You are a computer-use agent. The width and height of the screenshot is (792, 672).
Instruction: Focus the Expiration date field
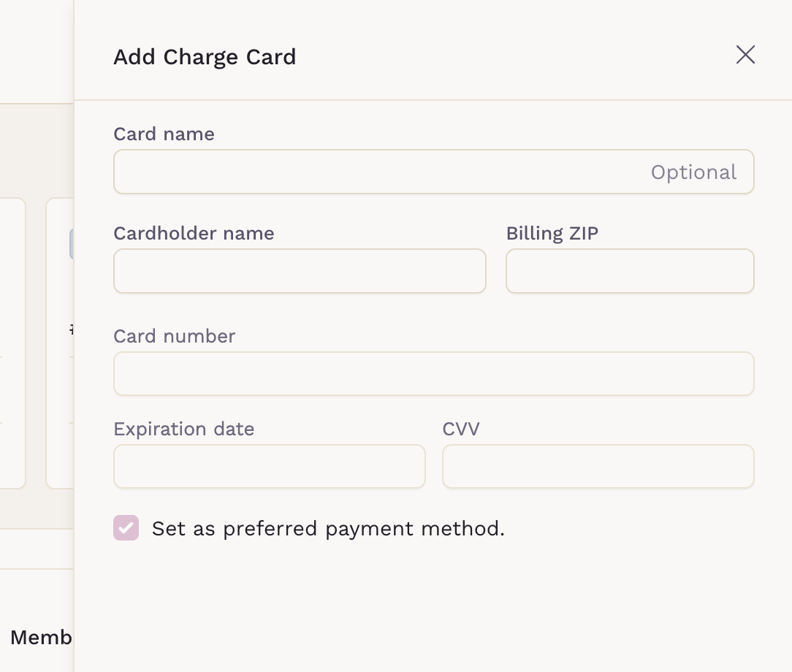click(x=269, y=467)
